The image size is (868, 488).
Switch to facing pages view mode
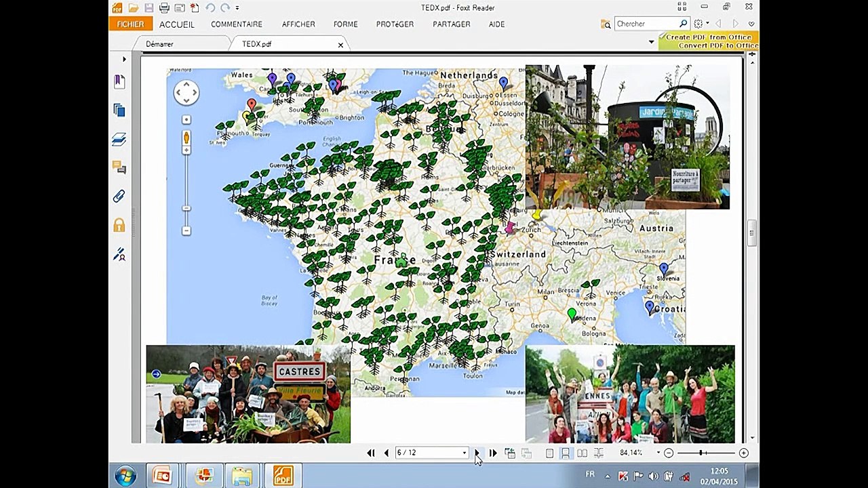tap(582, 453)
